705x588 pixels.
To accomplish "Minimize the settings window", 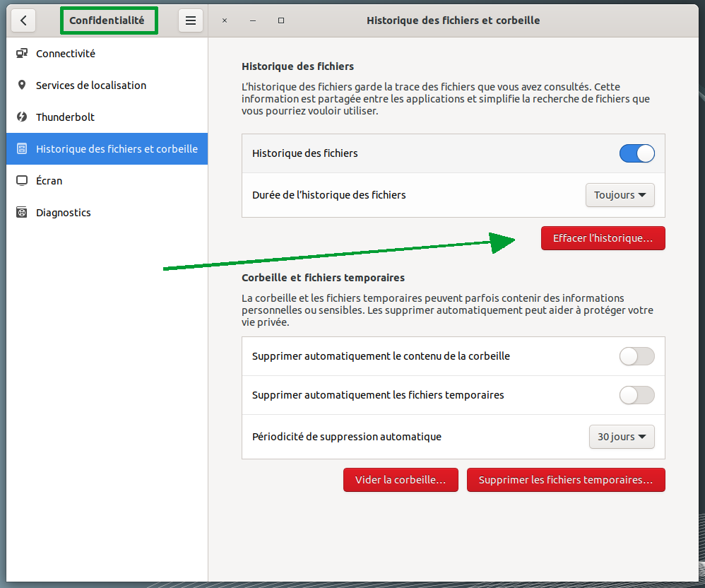I will click(x=253, y=20).
